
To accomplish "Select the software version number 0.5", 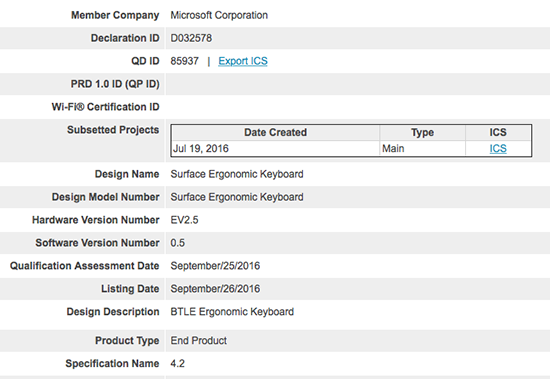I will (x=177, y=243).
